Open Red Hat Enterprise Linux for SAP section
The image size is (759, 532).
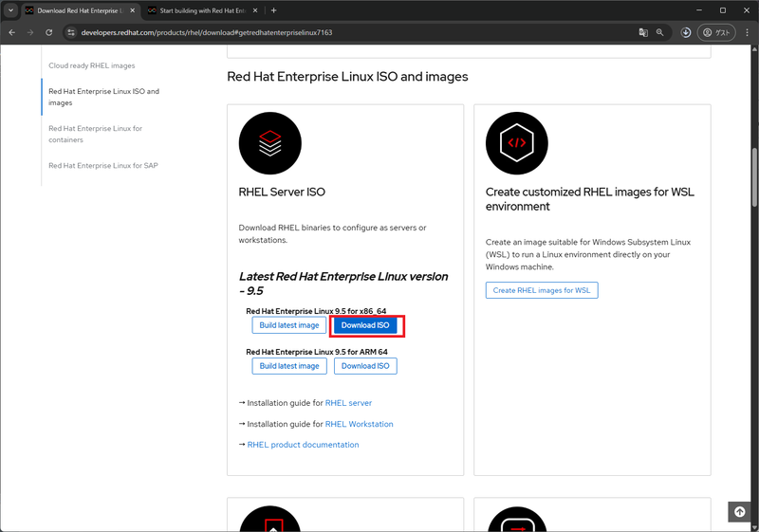pos(103,165)
